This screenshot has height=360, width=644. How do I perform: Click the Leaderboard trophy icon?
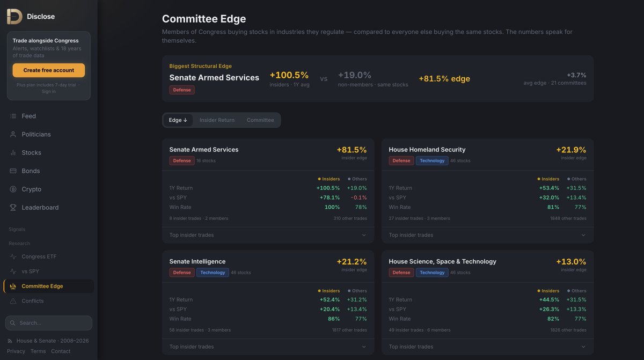(13, 207)
